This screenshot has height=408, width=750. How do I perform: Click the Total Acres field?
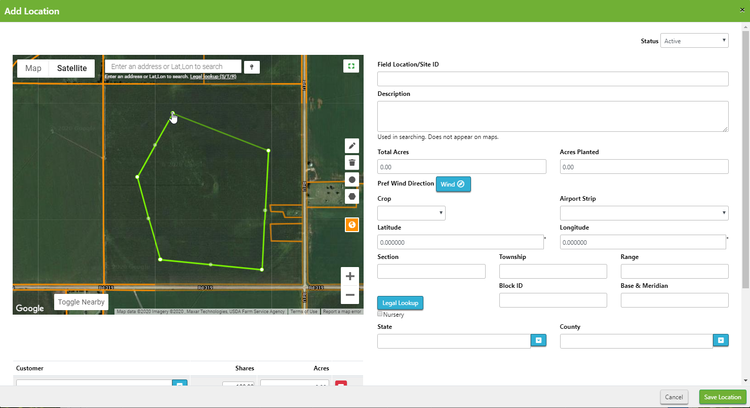point(462,167)
